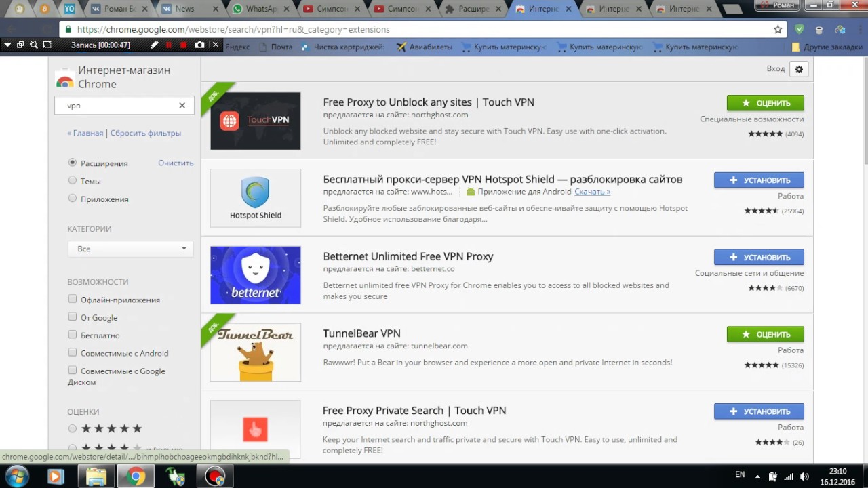868x488 pixels.
Task: Open Hotspot Shield extension thumbnail
Action: coord(256,198)
